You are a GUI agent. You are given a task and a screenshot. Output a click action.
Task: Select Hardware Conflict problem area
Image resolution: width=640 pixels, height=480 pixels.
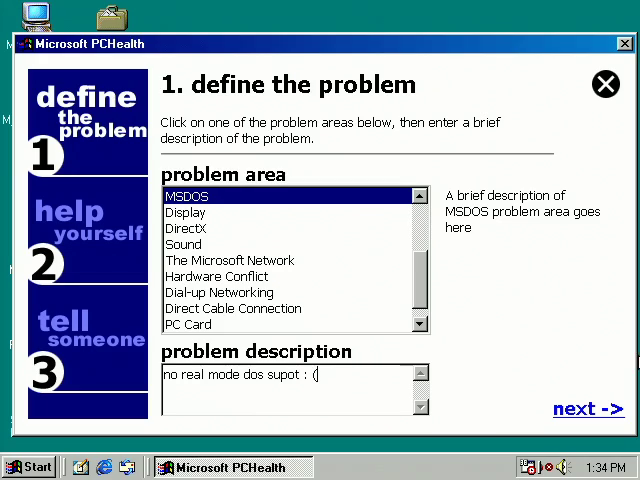point(288,276)
